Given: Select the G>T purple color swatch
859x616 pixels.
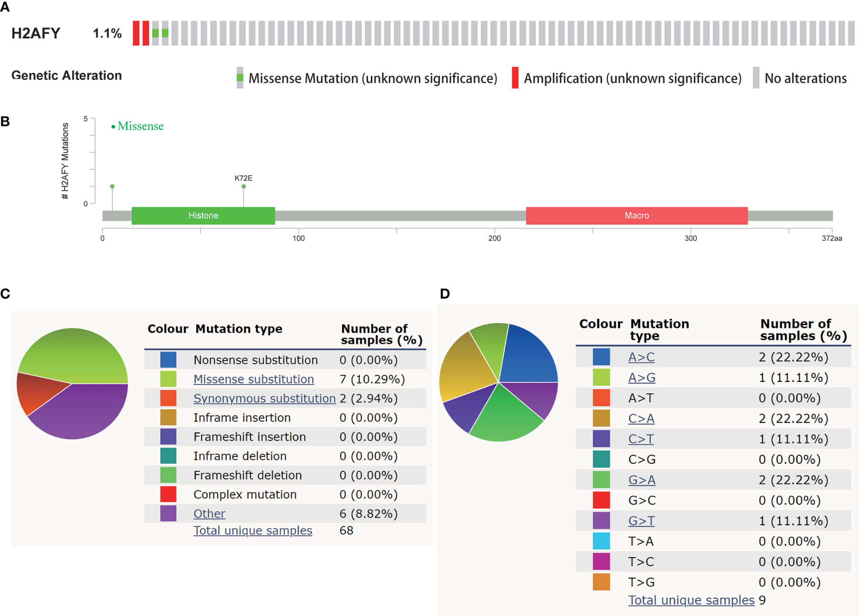Looking at the screenshot, I should click(601, 520).
